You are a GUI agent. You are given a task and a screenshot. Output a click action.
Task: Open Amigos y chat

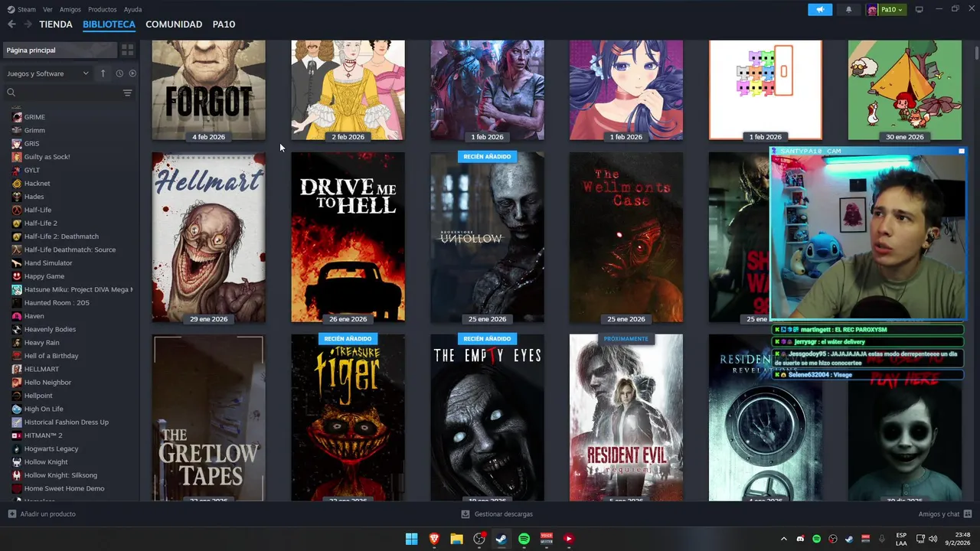(945, 514)
